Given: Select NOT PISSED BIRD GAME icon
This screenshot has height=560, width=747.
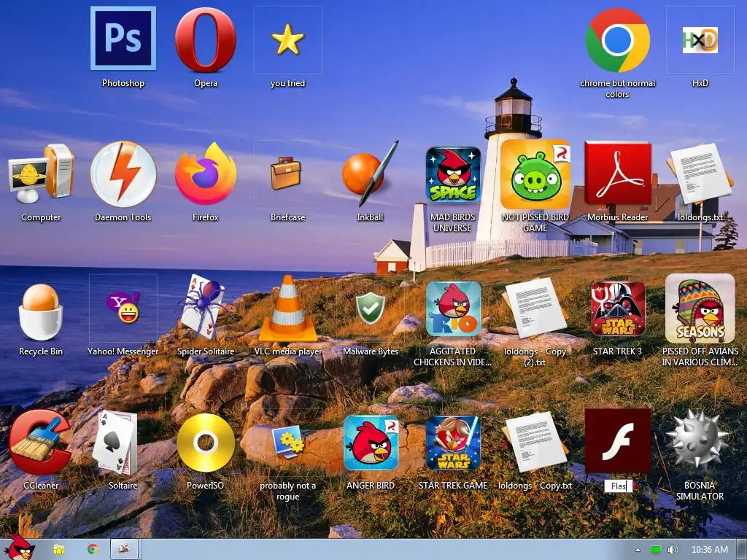Looking at the screenshot, I should point(535,174).
